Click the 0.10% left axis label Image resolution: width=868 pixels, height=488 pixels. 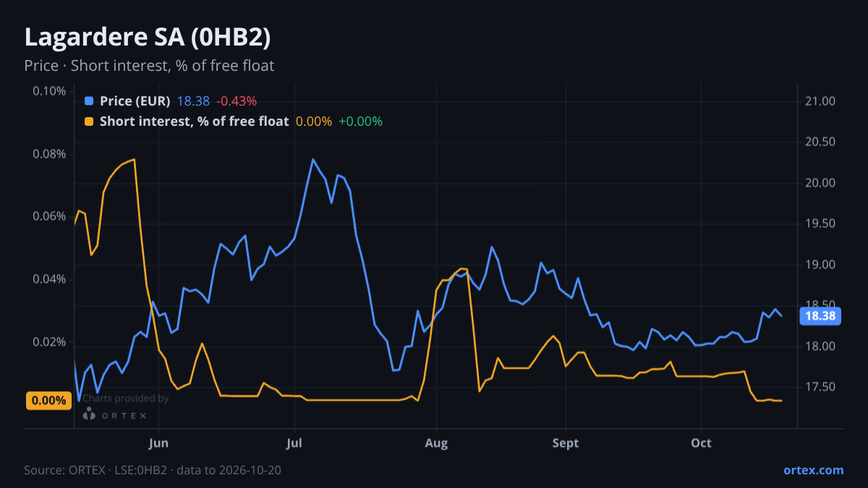pyautogui.click(x=49, y=91)
